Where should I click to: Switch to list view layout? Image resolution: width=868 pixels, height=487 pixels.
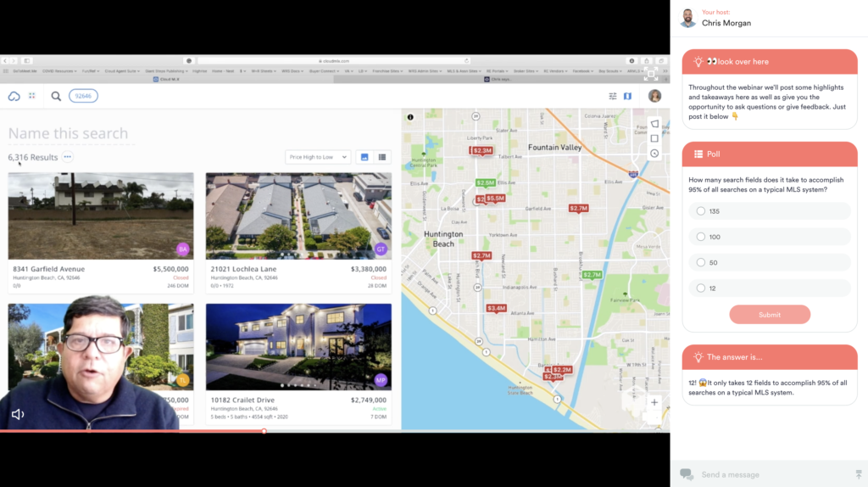pos(382,157)
